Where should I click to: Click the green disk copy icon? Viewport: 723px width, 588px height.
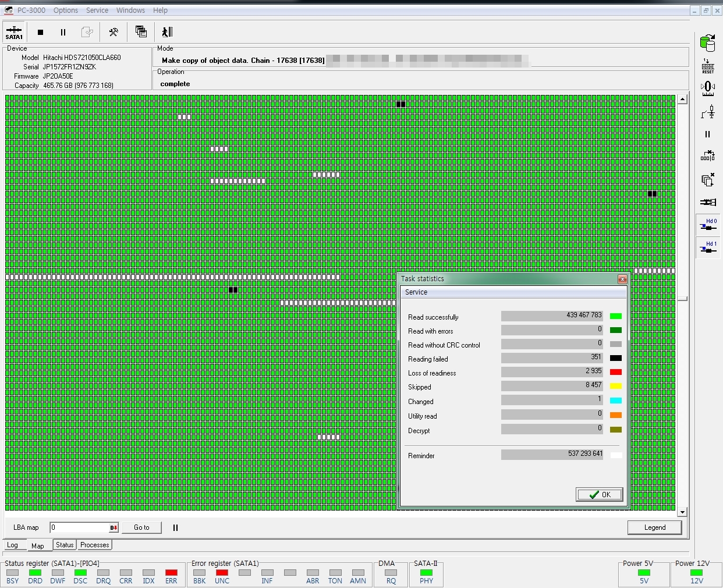click(x=708, y=42)
